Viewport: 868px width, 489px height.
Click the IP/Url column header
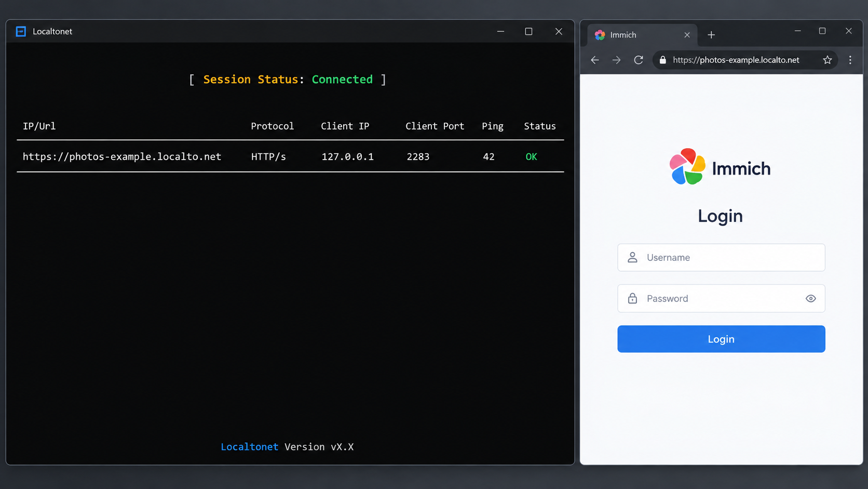pos(39,126)
